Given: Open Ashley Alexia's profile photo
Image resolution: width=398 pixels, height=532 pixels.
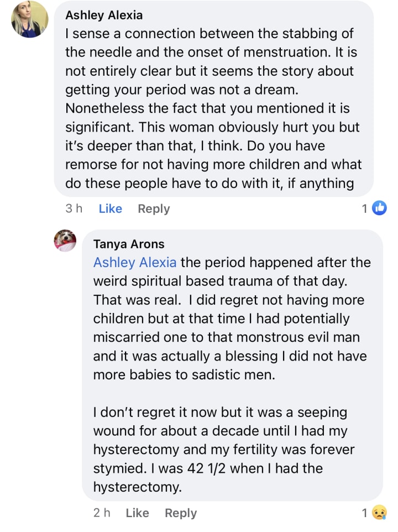Looking at the screenshot, I should (x=29, y=19).
